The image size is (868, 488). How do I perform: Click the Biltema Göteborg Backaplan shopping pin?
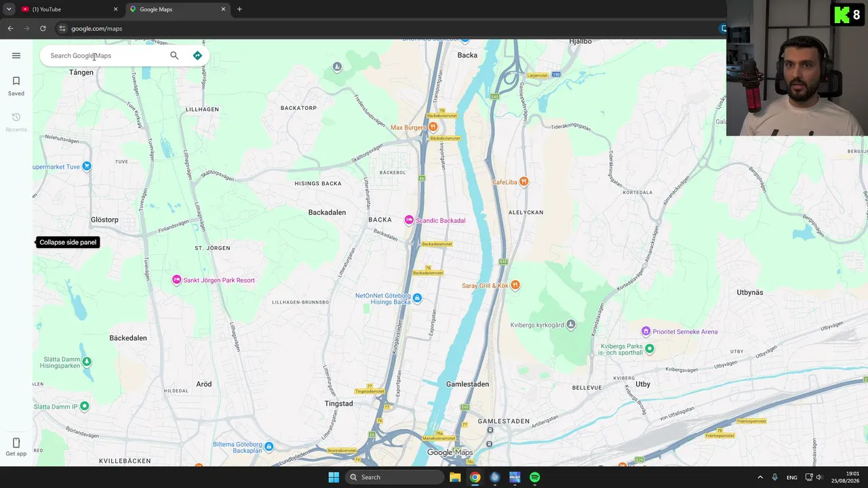(269, 446)
